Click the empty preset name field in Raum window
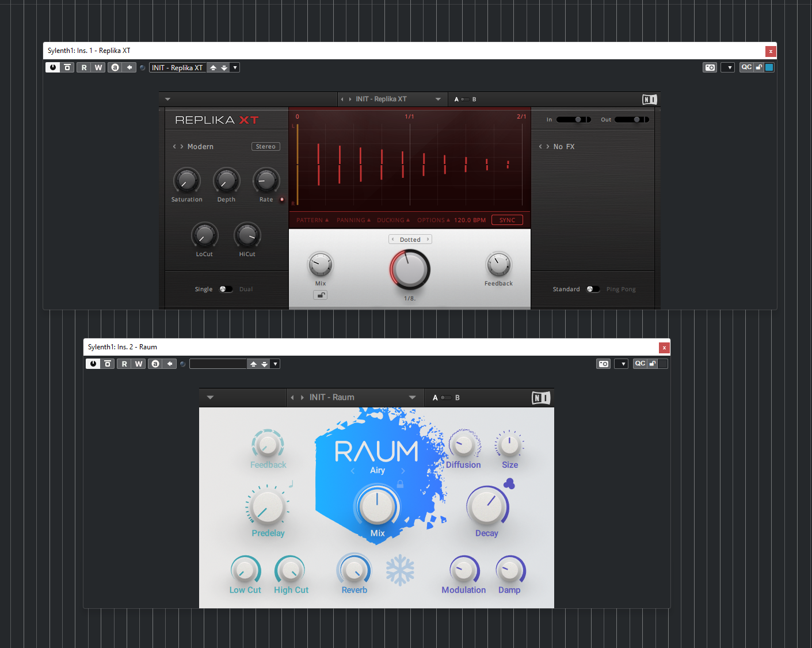Image resolution: width=812 pixels, height=648 pixels. click(218, 364)
